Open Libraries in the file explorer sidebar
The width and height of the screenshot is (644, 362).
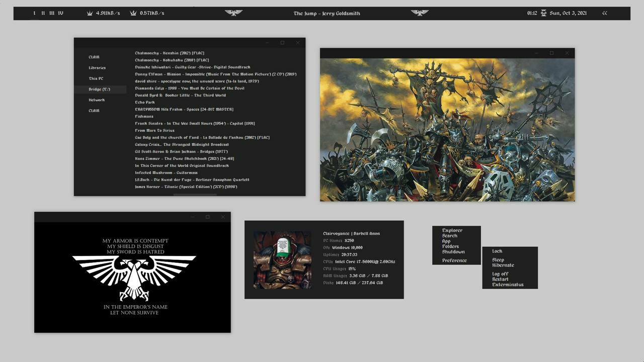[x=97, y=68]
